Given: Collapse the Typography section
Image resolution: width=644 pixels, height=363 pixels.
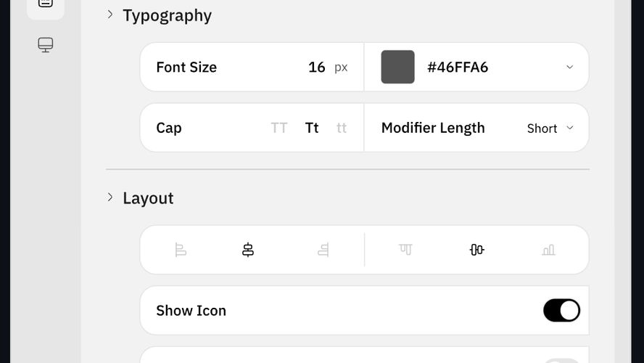Looking at the screenshot, I should [x=110, y=15].
